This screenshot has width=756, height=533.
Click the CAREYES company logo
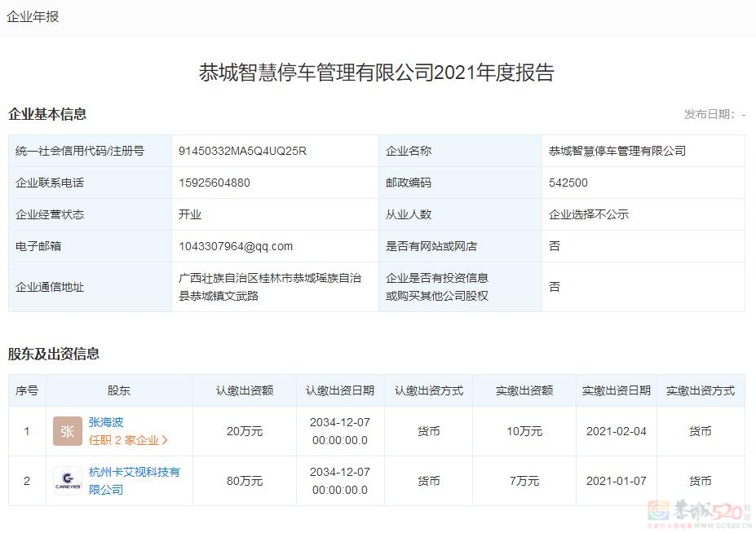68,481
